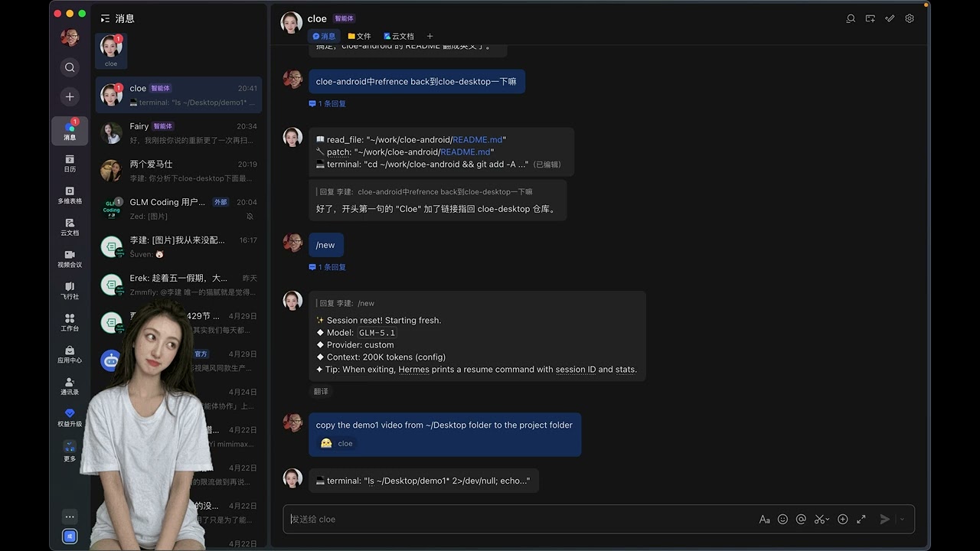Image resolution: width=980 pixels, height=551 pixels.
Task: Select the Fairy chat in the list
Action: click(178, 132)
